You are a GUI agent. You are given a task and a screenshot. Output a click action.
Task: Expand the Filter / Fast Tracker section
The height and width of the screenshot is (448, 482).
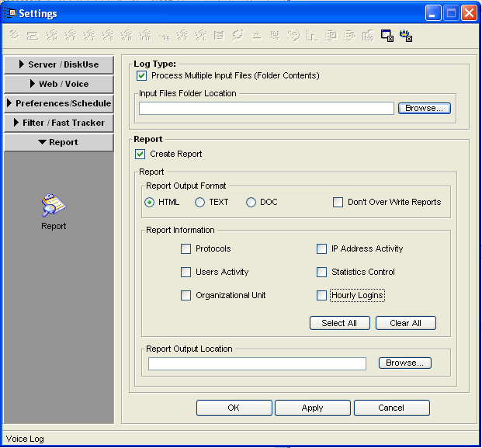coord(59,123)
